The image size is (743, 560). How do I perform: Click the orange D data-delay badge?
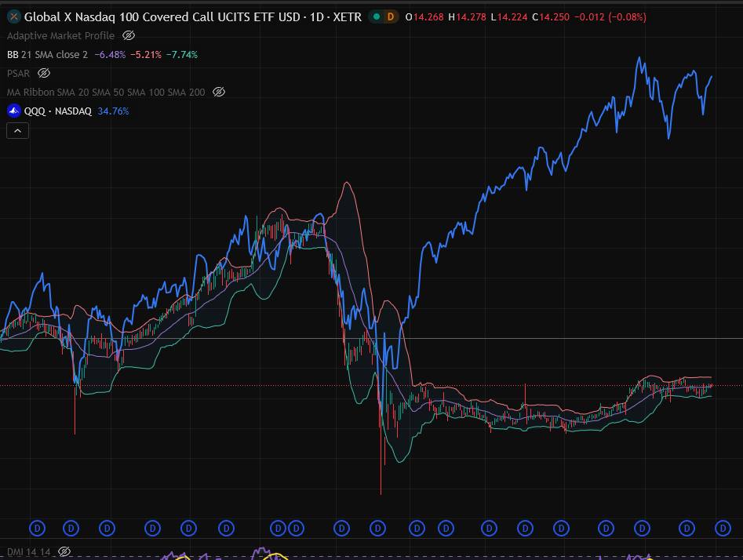pos(391,17)
